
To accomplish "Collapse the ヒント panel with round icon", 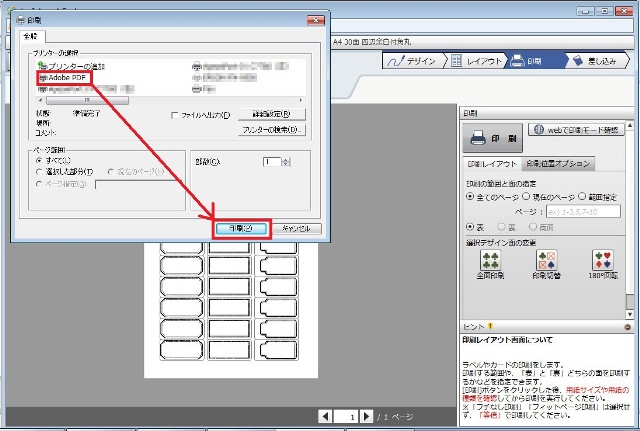I will coord(628,327).
